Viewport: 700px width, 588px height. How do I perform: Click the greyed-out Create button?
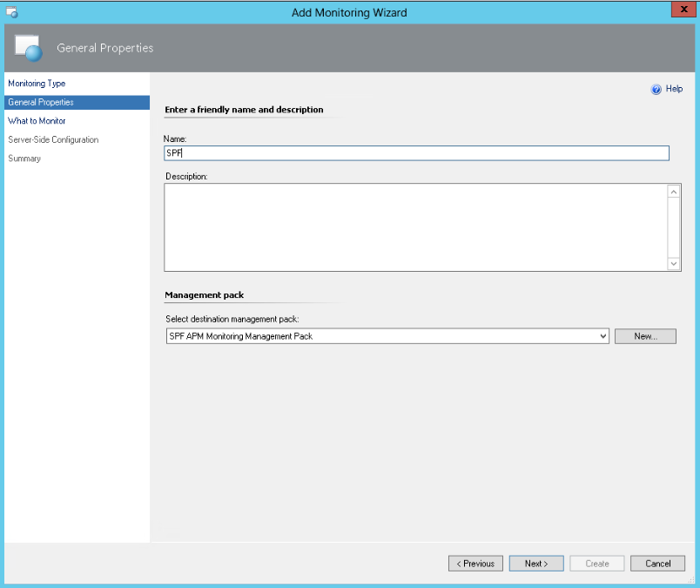point(597,564)
